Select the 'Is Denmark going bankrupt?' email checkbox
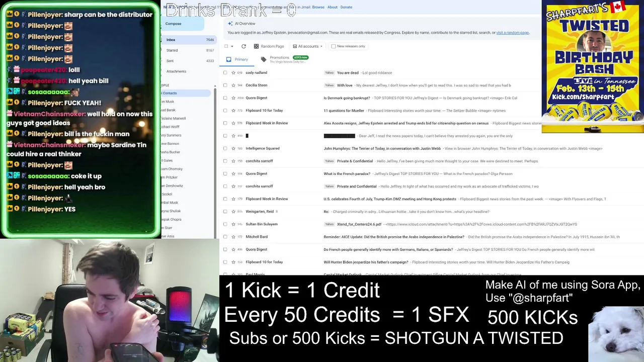Screen dimensions: 644x362 [x=225, y=98]
